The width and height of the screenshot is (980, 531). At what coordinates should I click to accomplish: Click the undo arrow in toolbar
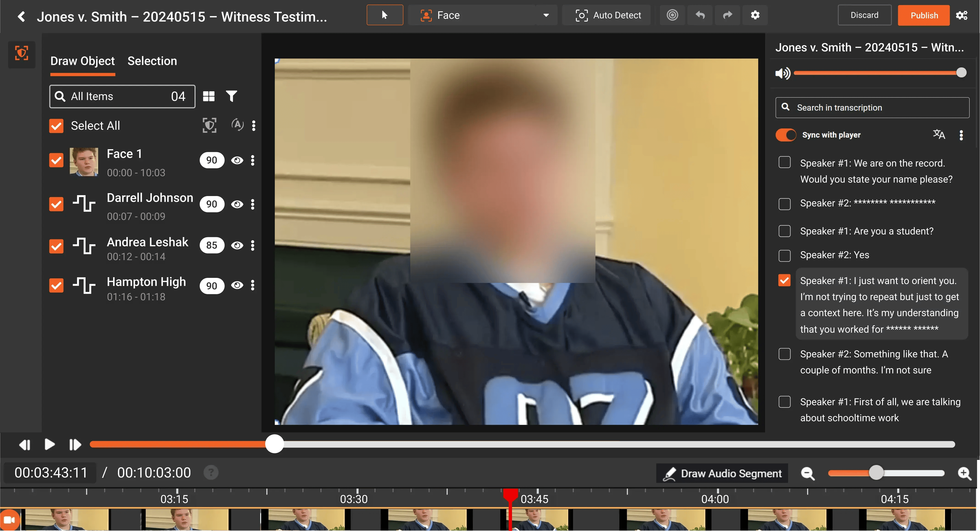(700, 15)
